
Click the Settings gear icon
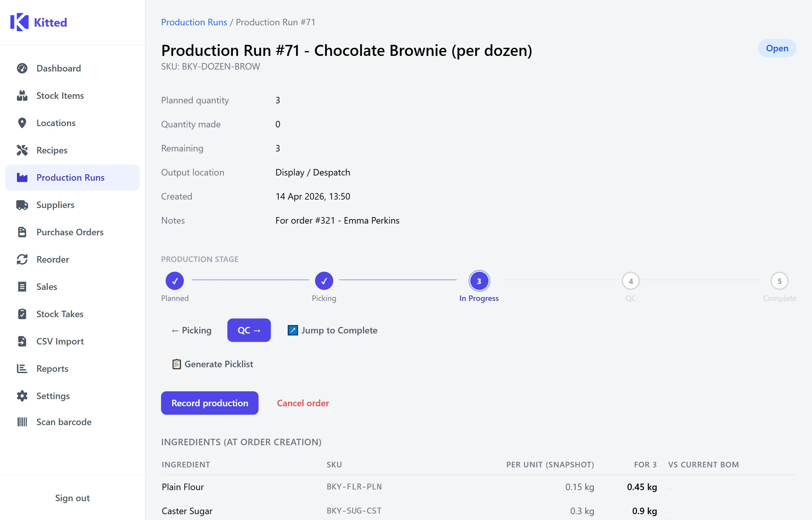(22, 396)
